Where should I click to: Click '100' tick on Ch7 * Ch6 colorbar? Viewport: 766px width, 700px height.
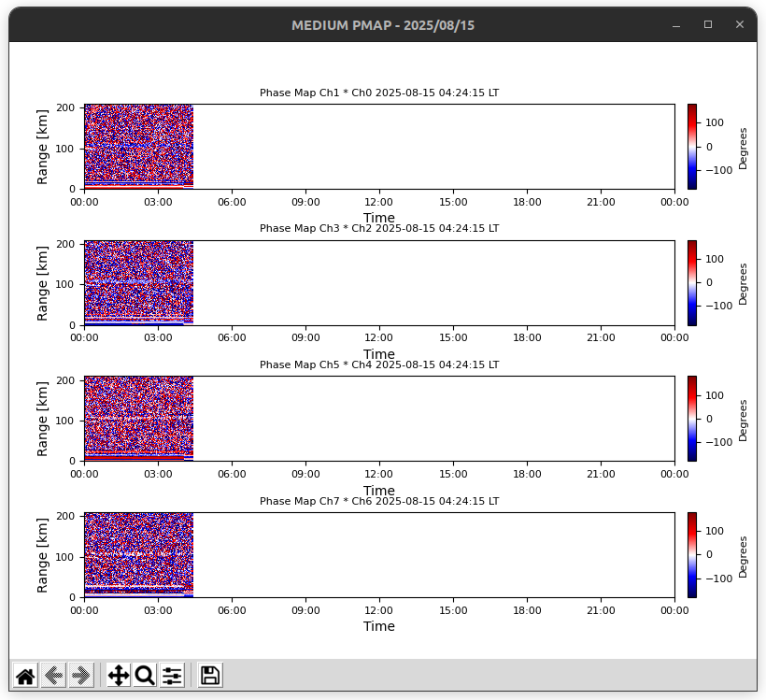[715, 531]
